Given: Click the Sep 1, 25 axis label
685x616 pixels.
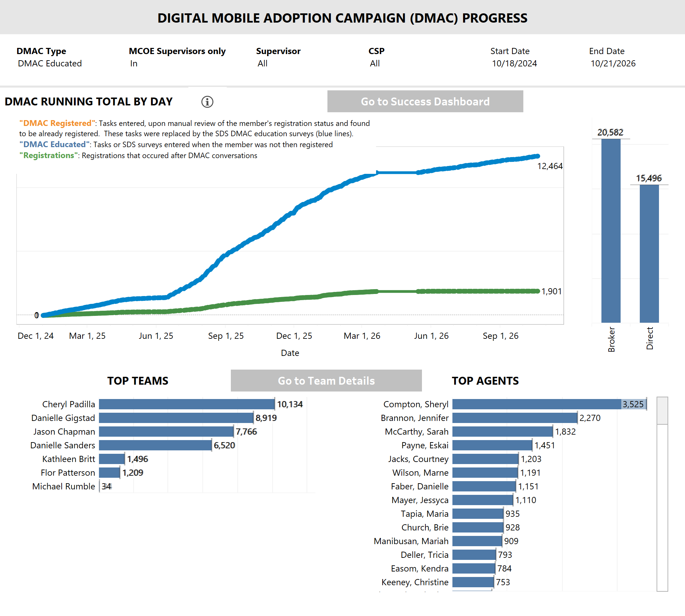Looking at the screenshot, I should pos(226,336).
